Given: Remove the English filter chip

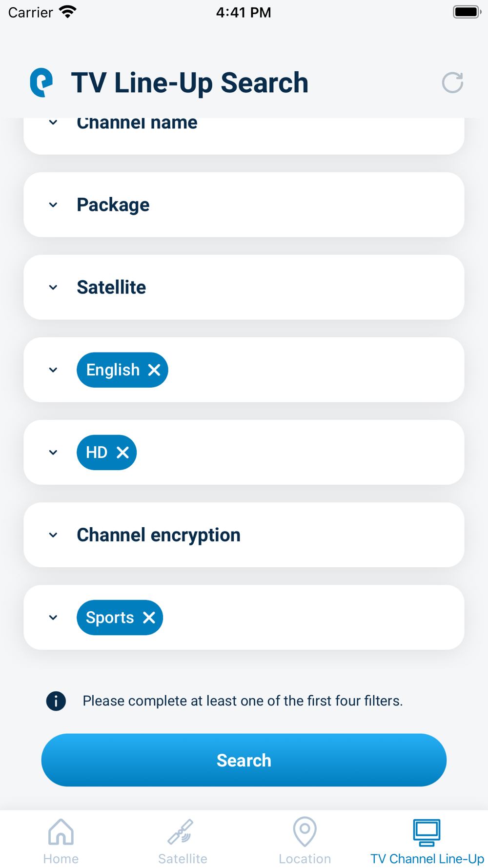Looking at the screenshot, I should click(x=154, y=370).
